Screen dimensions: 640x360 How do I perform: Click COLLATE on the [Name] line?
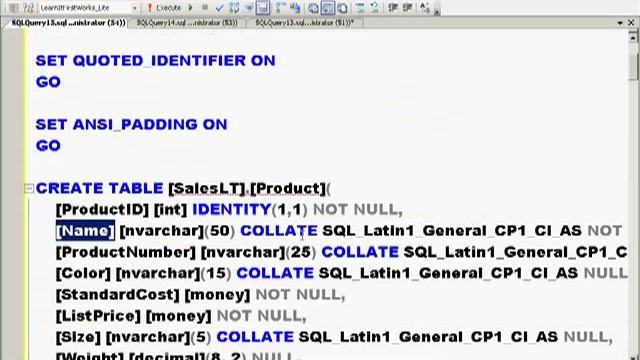[279, 231]
